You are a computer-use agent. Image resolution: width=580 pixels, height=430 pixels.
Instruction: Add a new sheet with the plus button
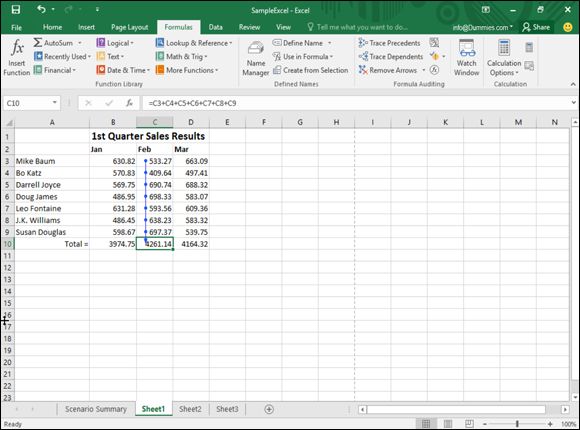click(x=269, y=409)
